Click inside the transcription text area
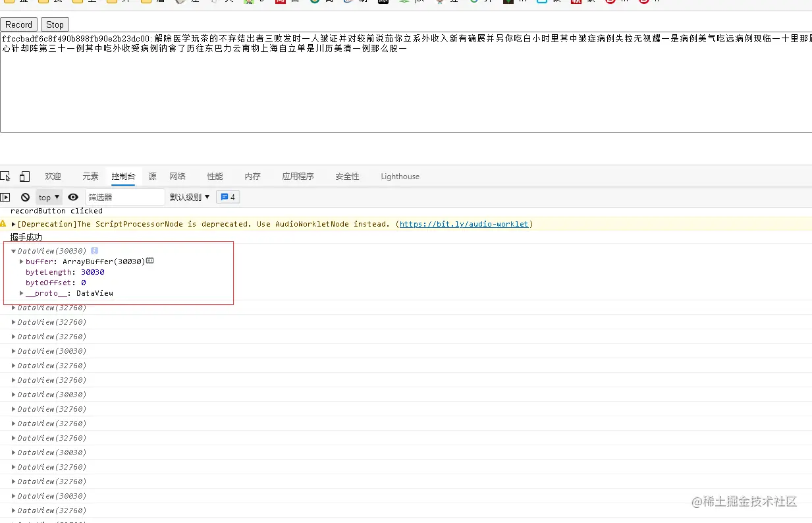This screenshot has height=523, width=812. tap(406, 83)
